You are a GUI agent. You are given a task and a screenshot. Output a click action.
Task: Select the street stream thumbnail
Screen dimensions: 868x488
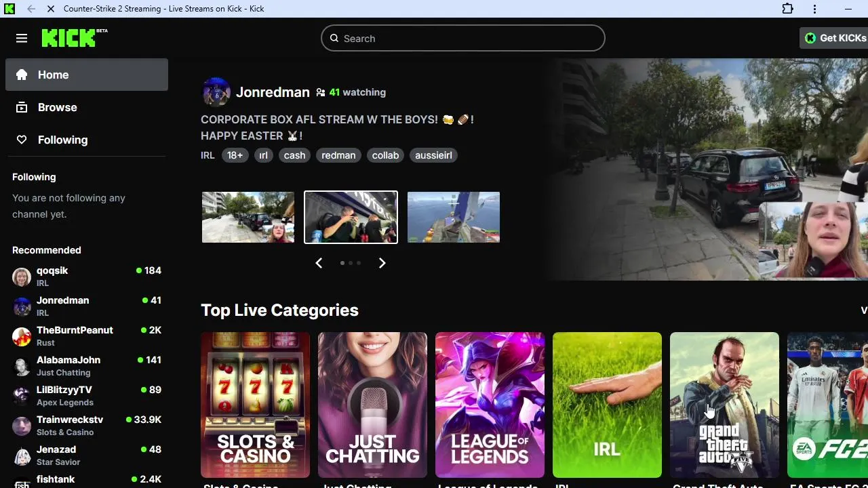(248, 217)
